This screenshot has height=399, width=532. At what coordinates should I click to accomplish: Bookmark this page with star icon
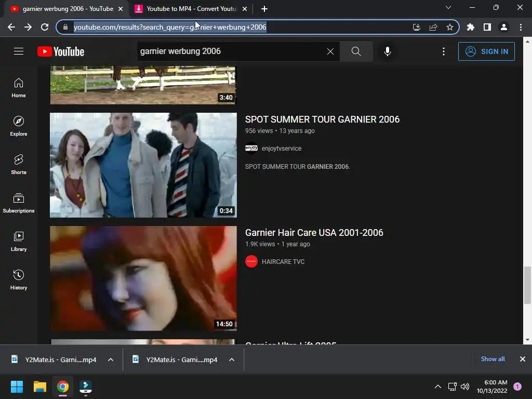449,27
